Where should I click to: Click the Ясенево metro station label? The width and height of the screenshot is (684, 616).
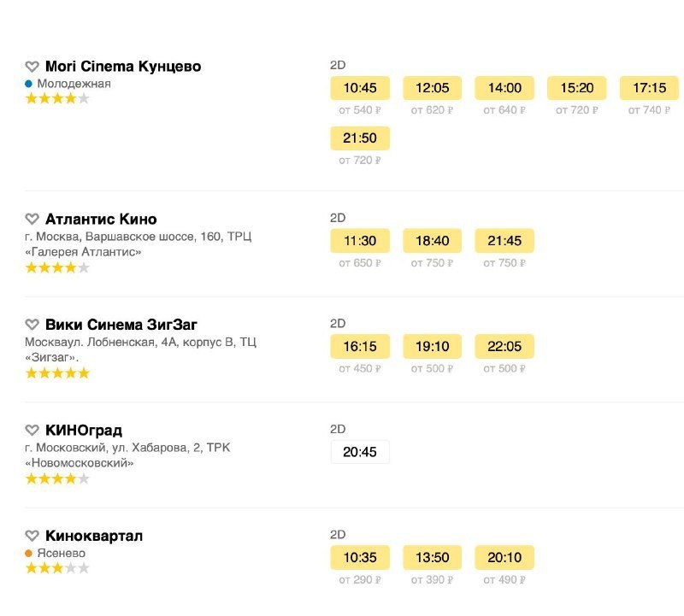click(62, 553)
